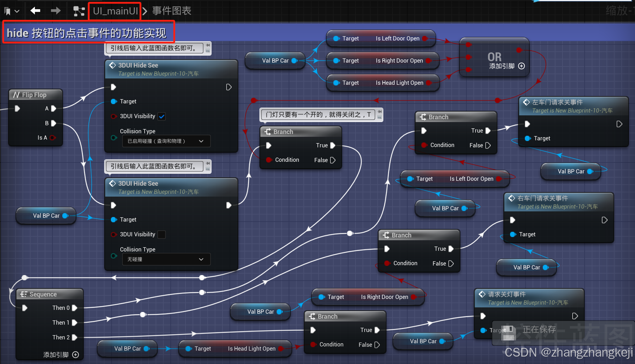This screenshot has height=364, width=635.
Task: Select Is Head Light Open node near Sequence
Action: 235,349
